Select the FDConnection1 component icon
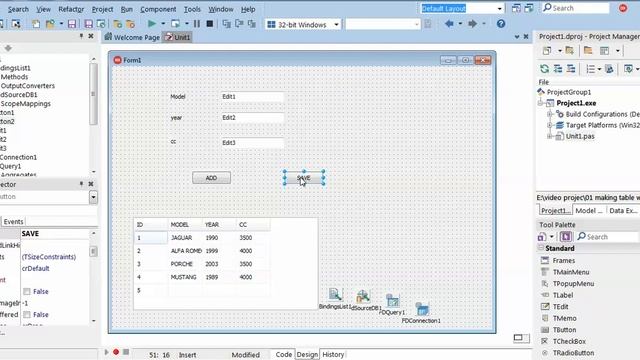640x360 pixels. 422,309
